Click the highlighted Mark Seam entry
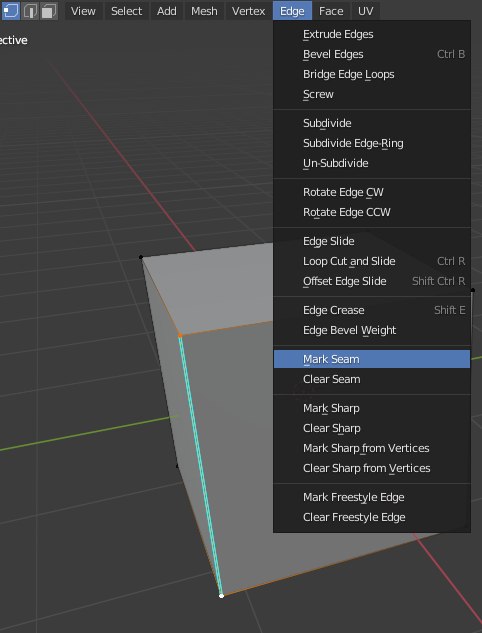This screenshot has width=482, height=633. tap(372, 359)
